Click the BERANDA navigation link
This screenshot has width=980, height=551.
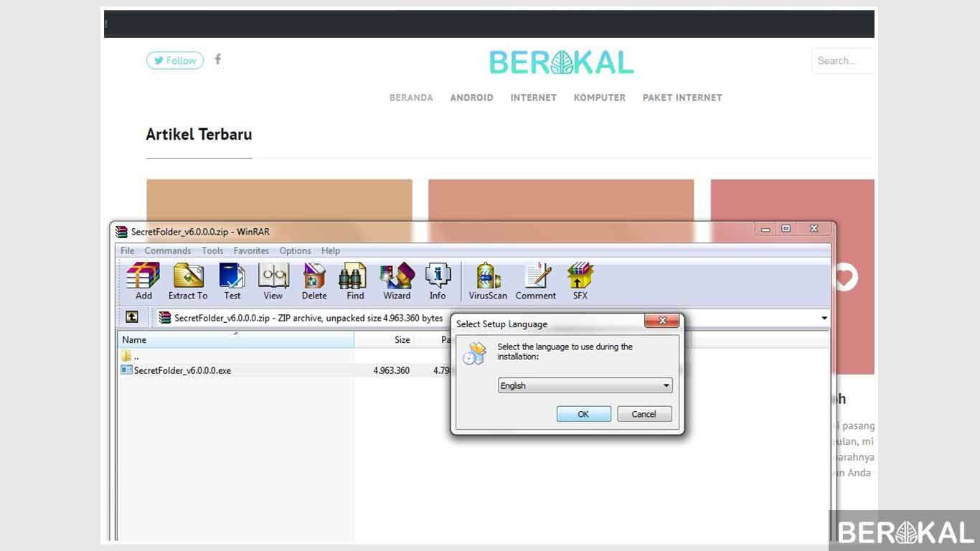pyautogui.click(x=411, y=98)
